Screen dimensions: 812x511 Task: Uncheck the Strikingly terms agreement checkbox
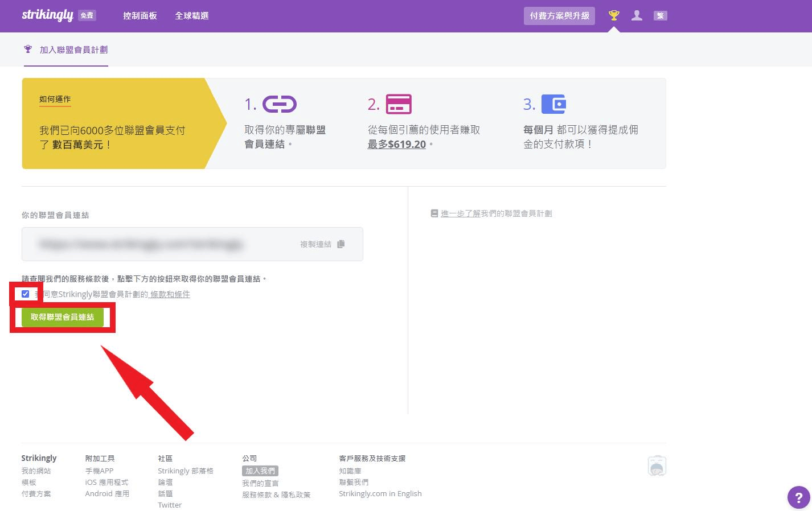pyautogui.click(x=25, y=294)
